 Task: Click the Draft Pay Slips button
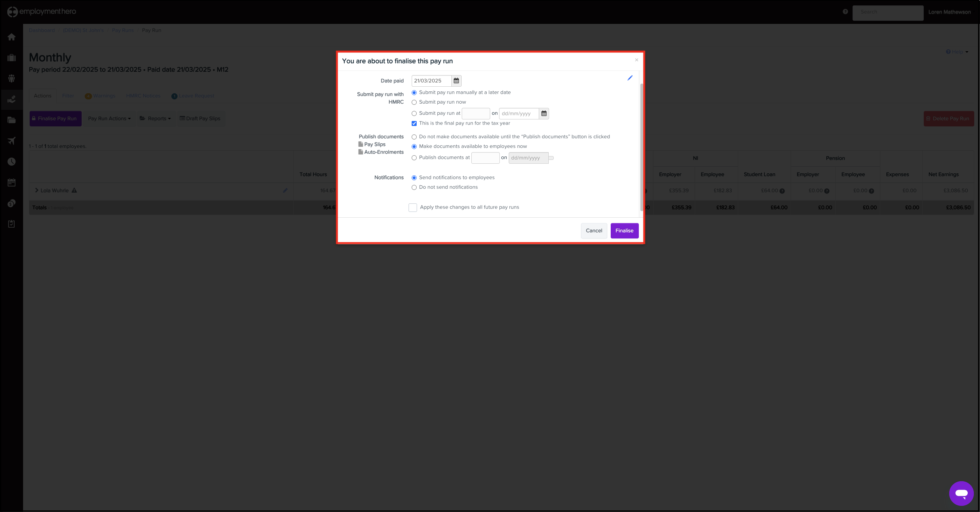point(200,119)
